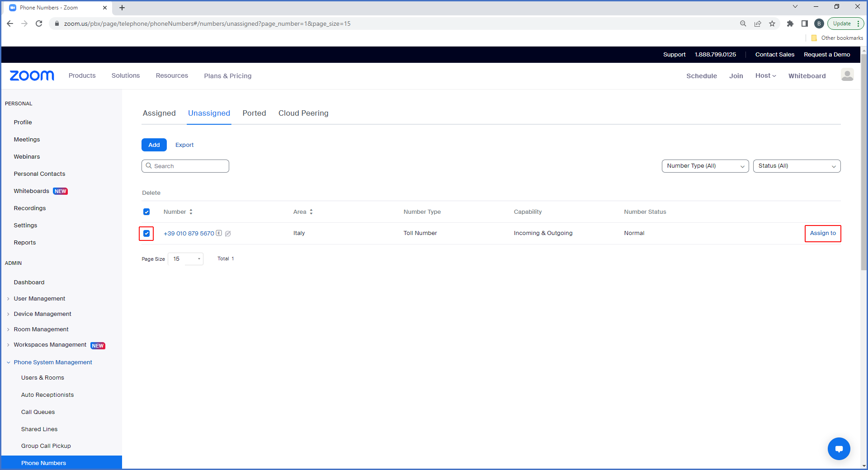The width and height of the screenshot is (868, 470).
Task: Click Assign to for the Italy number
Action: (x=823, y=233)
